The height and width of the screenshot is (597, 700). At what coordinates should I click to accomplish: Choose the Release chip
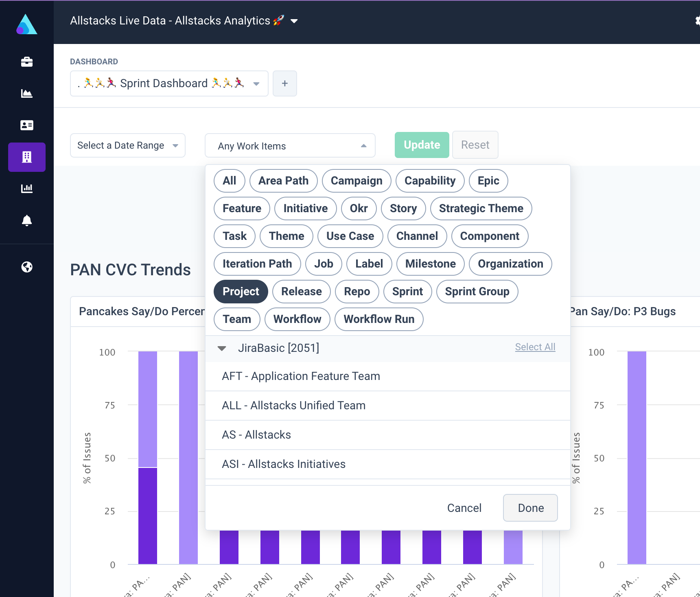[302, 292]
